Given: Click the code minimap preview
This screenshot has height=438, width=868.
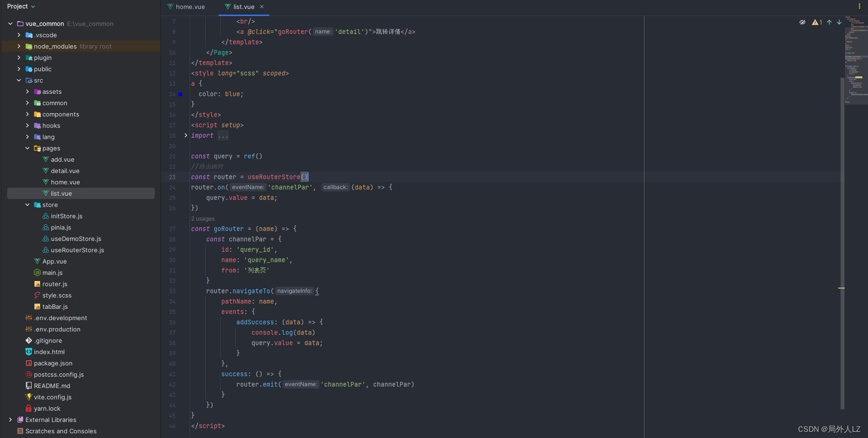Looking at the screenshot, I should click(x=856, y=60).
